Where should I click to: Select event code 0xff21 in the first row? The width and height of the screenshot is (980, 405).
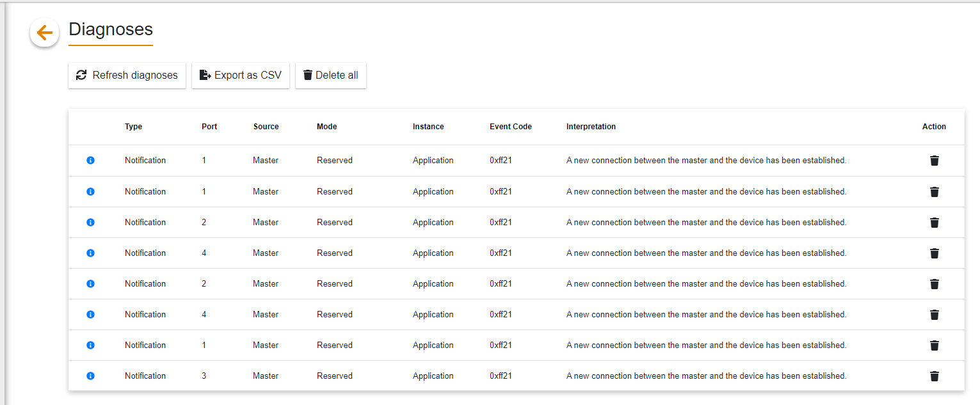[x=501, y=161]
